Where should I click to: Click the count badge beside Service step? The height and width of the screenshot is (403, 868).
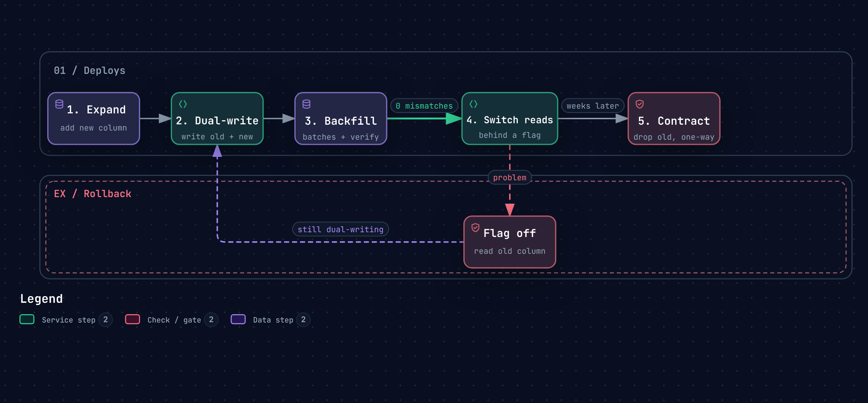[105, 320]
